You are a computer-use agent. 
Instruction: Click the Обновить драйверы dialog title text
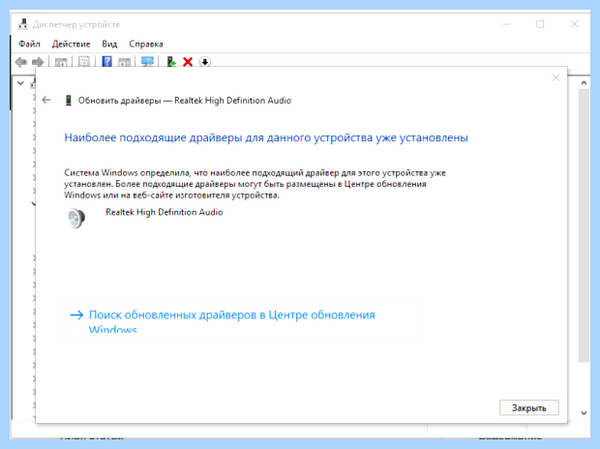[185, 100]
